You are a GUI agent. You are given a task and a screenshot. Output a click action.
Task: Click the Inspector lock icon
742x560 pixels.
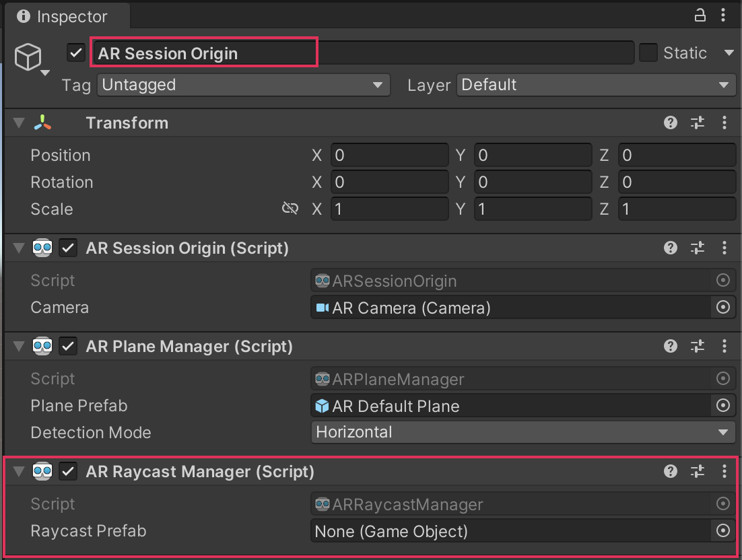pyautogui.click(x=701, y=15)
